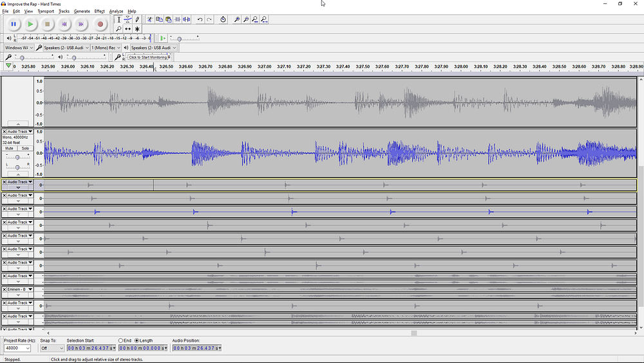Image resolution: width=644 pixels, height=363 pixels.
Task: Select the Draw (pencil) tool
Action: [x=137, y=19]
